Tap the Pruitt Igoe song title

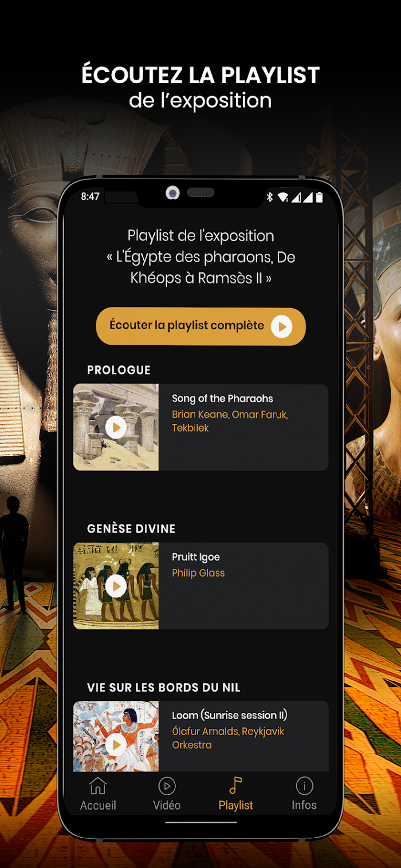(x=196, y=557)
